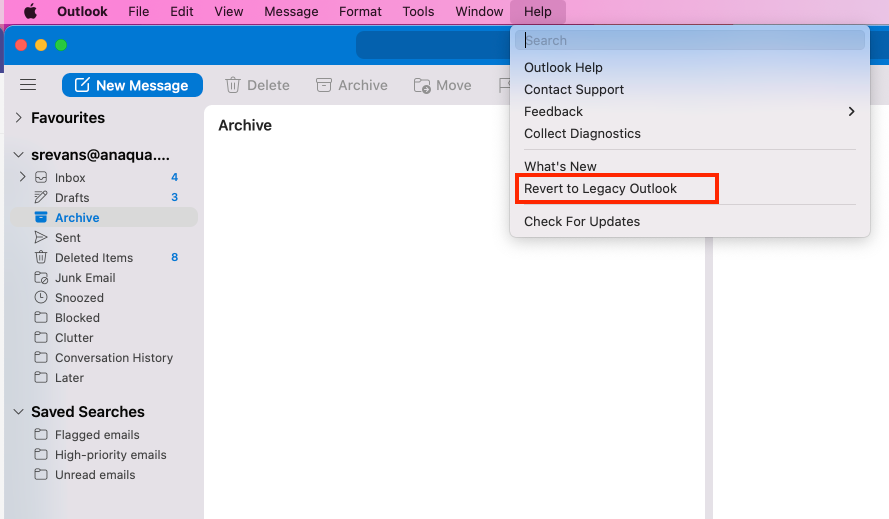Click the Clutter folder icon

(41, 337)
